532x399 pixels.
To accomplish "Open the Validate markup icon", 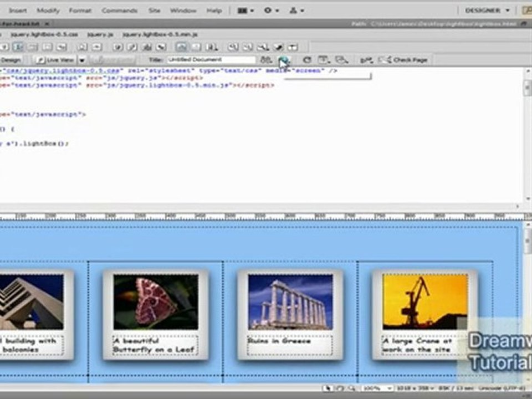I will [x=366, y=60].
